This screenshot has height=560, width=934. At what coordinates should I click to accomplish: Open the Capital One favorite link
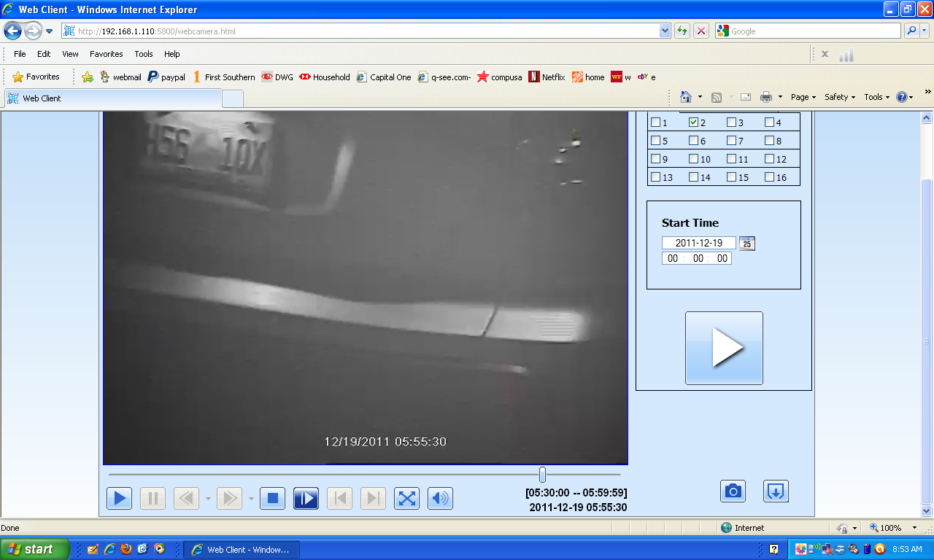click(384, 77)
